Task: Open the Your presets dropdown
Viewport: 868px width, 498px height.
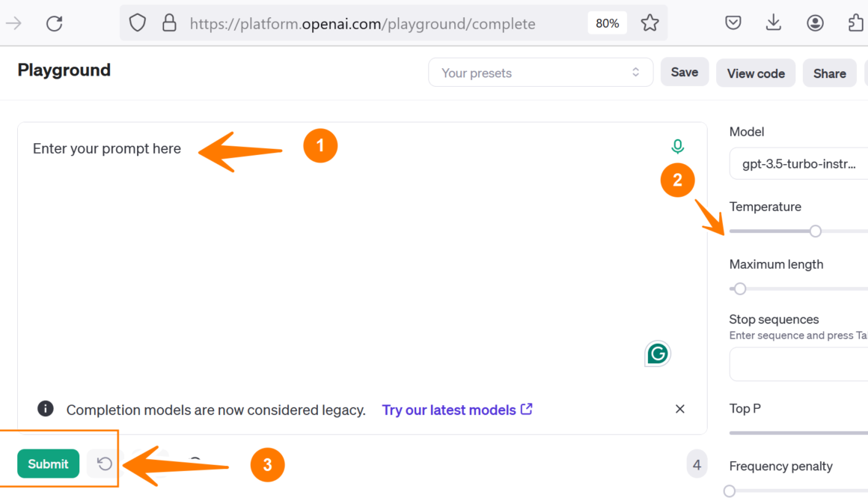Action: point(540,73)
